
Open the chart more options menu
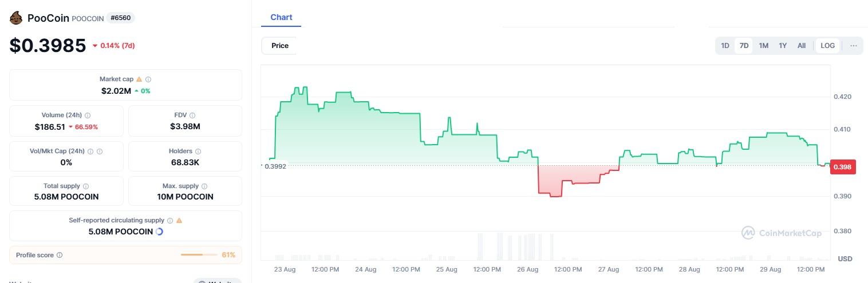coord(853,46)
